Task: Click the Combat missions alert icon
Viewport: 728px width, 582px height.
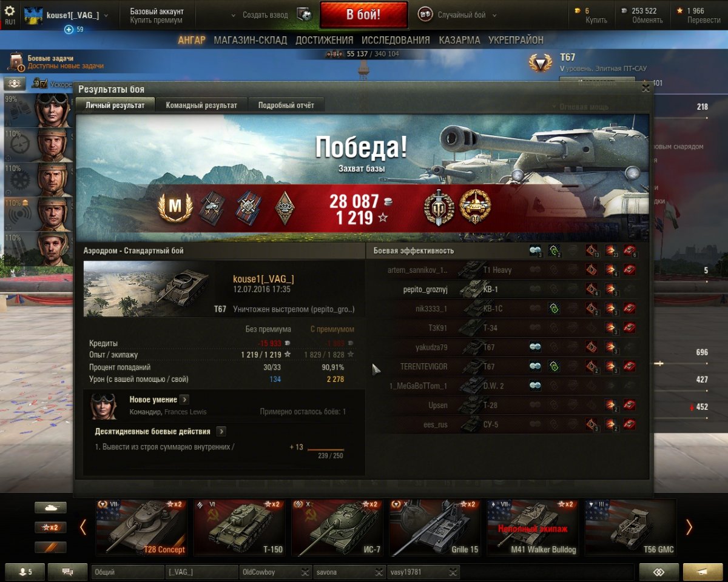Action: (x=15, y=62)
